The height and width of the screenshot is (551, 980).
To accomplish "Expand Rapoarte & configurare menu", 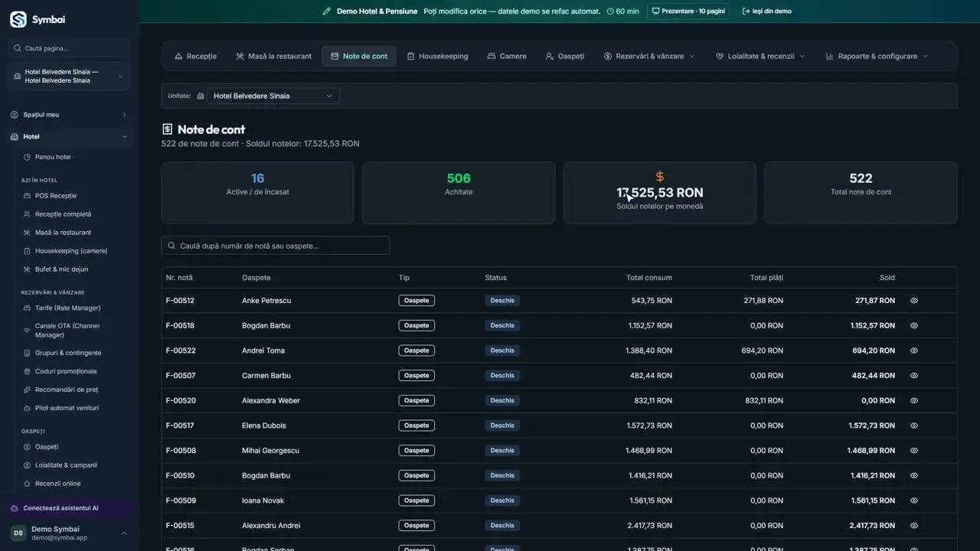I will coord(877,56).
